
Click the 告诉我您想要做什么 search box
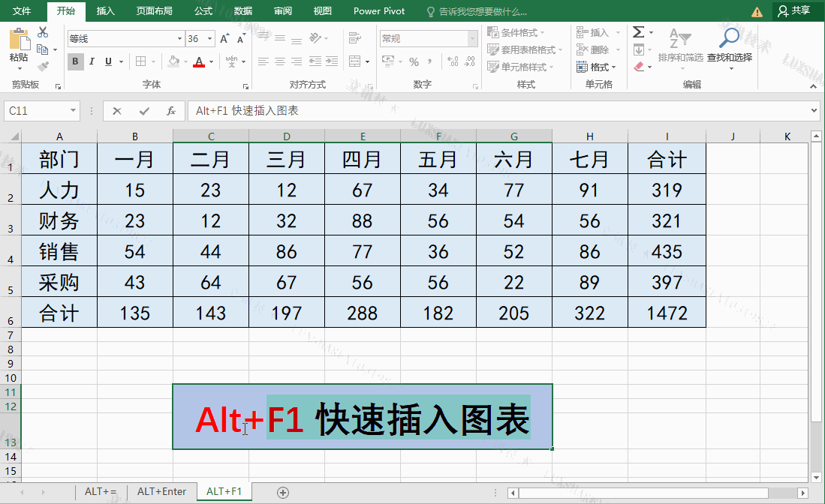[x=477, y=11]
